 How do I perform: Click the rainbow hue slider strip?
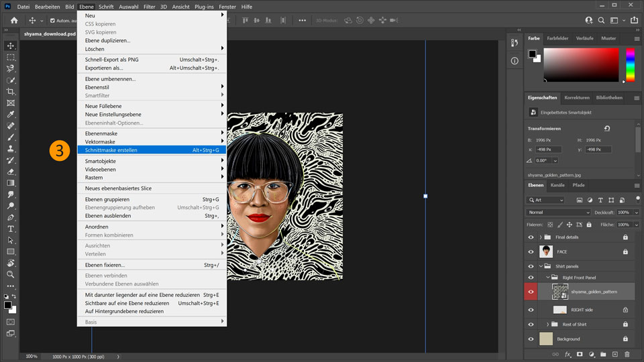tap(630, 66)
